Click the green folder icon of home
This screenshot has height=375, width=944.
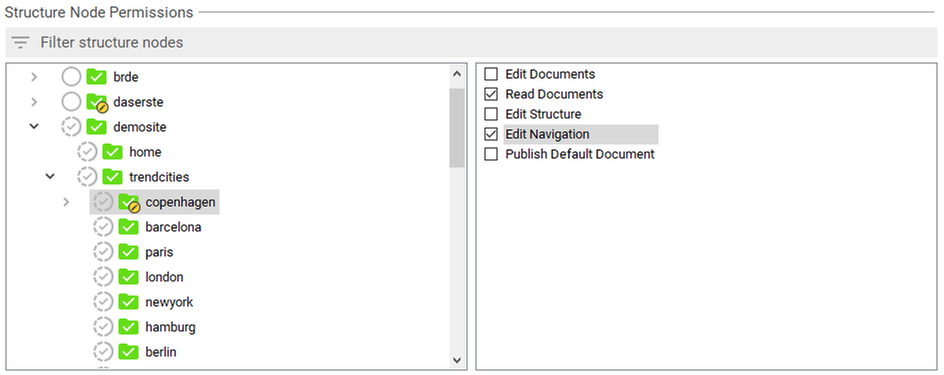pyautogui.click(x=113, y=152)
